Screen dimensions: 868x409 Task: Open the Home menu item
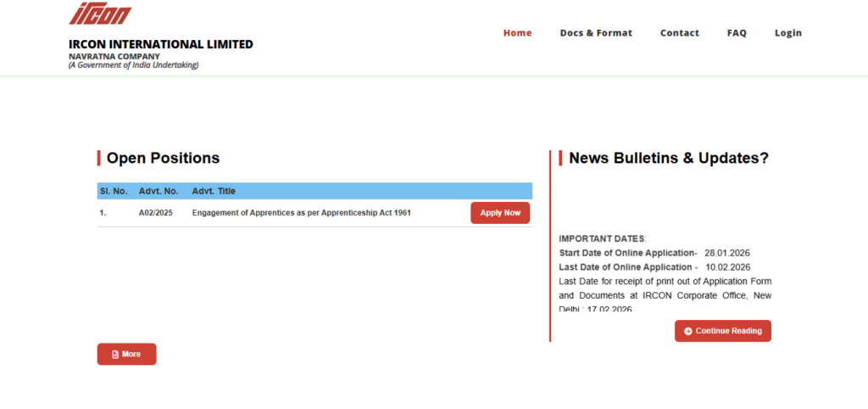(x=517, y=33)
